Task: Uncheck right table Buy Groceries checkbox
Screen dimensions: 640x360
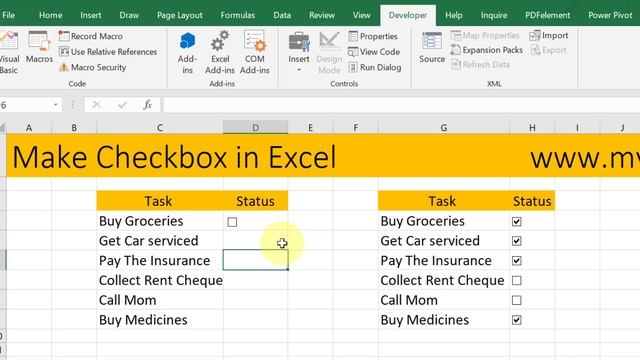Action: coord(517,222)
